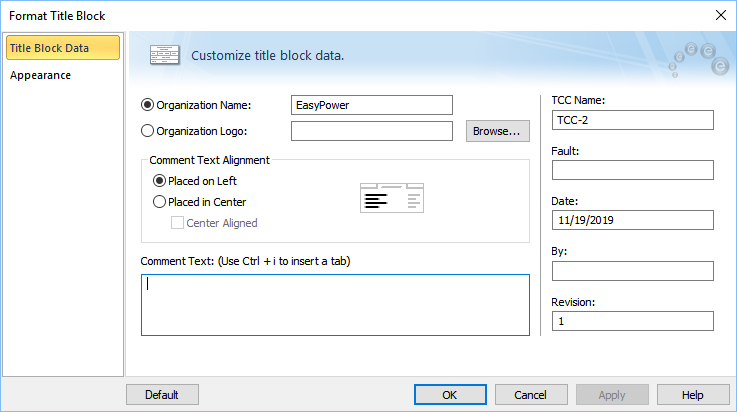Toggle the Center Aligned checkbox
This screenshot has height=412, width=737.
(x=177, y=223)
